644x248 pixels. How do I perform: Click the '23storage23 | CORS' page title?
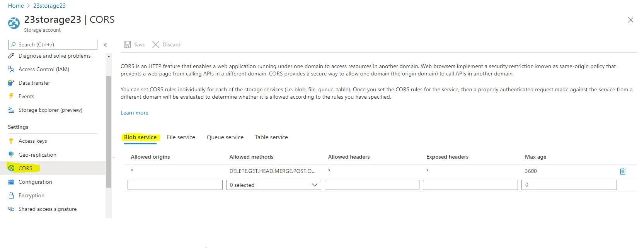point(69,19)
